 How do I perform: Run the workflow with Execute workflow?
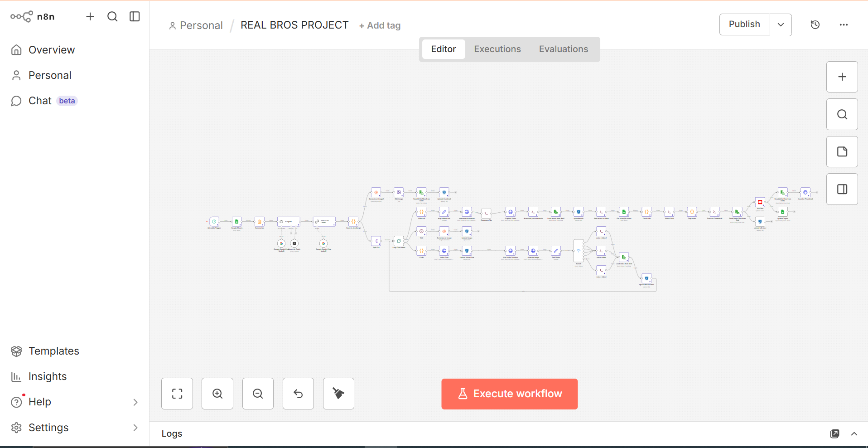(x=509, y=394)
